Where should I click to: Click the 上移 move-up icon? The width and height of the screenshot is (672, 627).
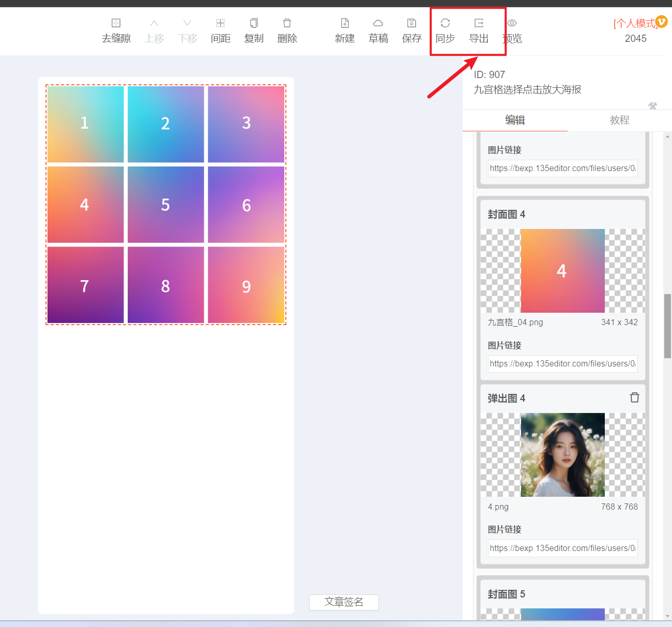155,23
